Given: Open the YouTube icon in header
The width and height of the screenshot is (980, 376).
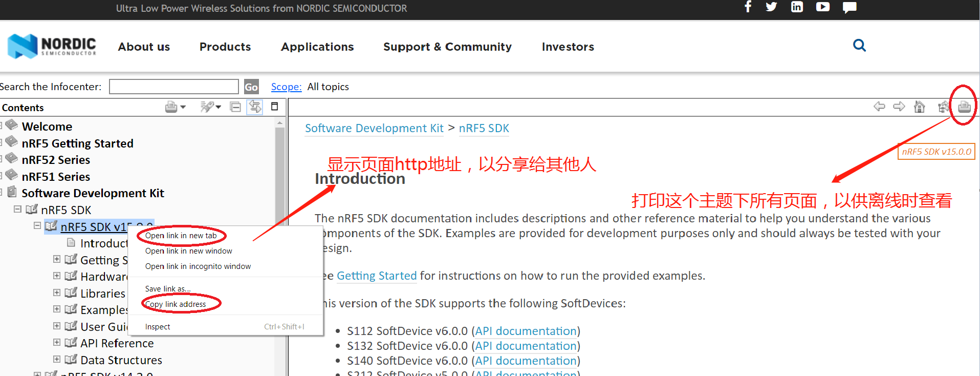Looking at the screenshot, I should tap(823, 7).
